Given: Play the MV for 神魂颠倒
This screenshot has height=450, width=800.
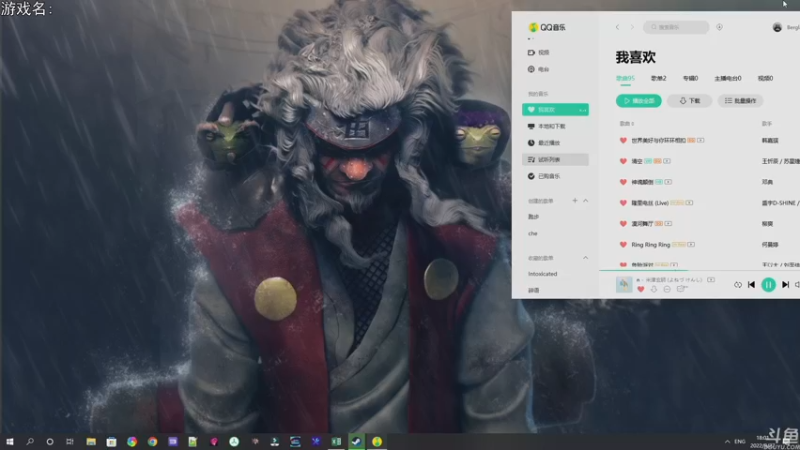Looking at the screenshot, I should coord(668,182).
